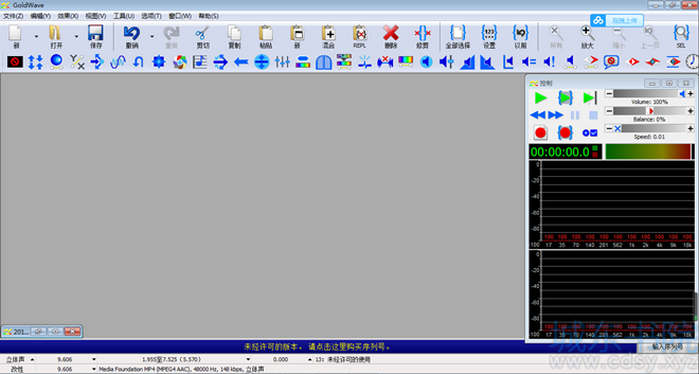The height and width of the screenshot is (374, 699).
Task: Expand the dropdown arrow next to Open (打开)
Action: coord(76,37)
